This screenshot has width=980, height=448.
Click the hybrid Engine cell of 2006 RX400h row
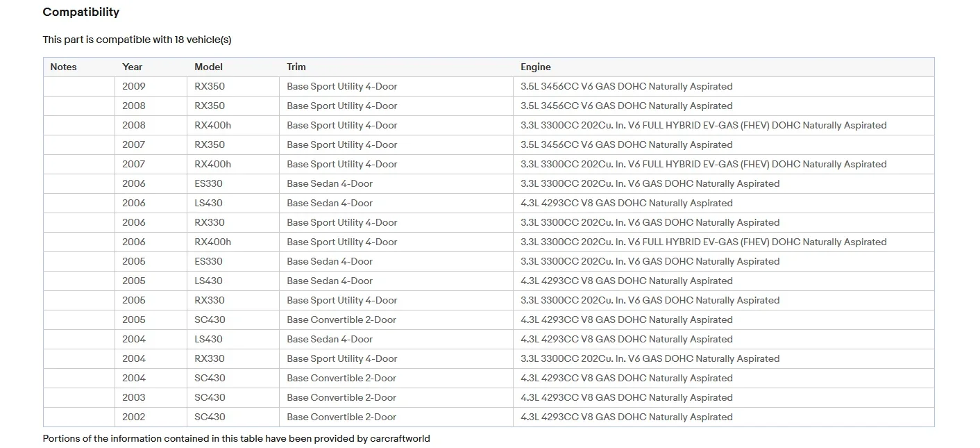tap(724, 242)
